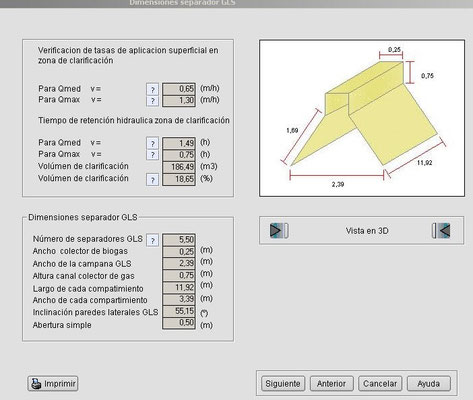The width and height of the screenshot is (473, 400).
Task: Select Largo de cada compartimiento field
Action: click(179, 287)
